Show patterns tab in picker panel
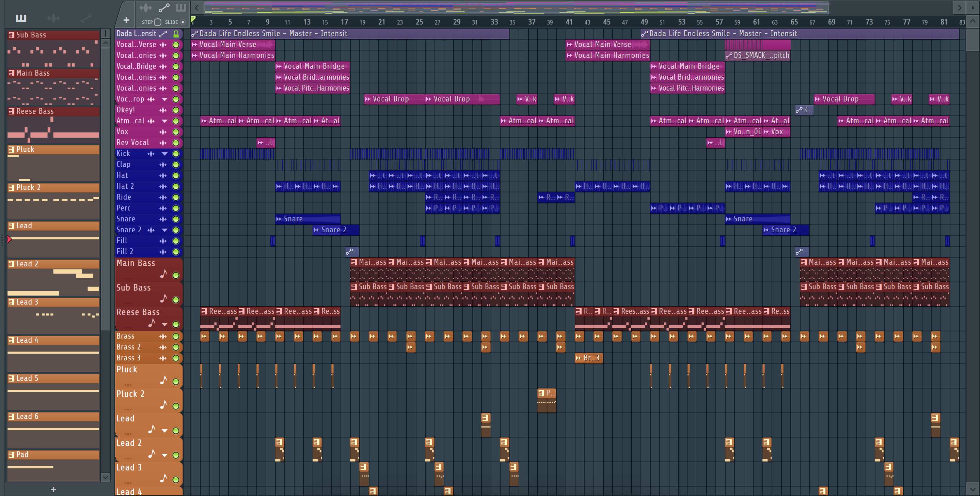 click(x=21, y=18)
